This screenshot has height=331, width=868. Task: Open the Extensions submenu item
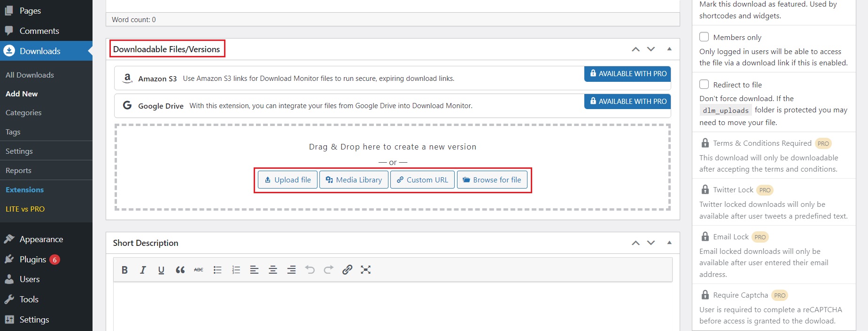pos(24,189)
